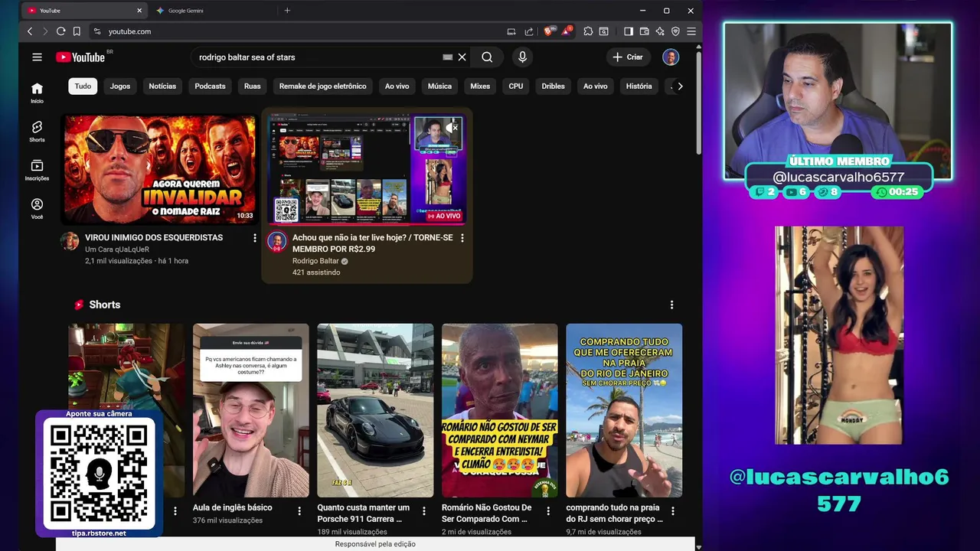View site information next to youtube.com
Viewport: 980px width, 551px height.
coord(96,31)
